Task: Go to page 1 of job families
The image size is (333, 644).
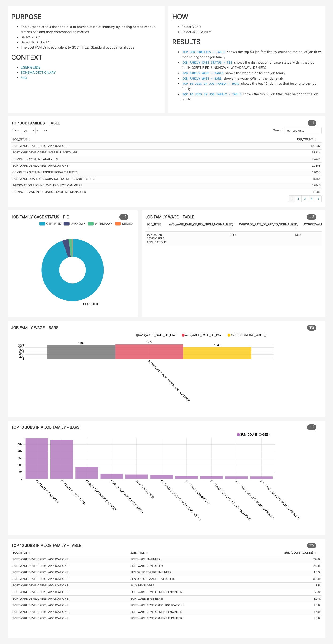Action: pos(292,199)
